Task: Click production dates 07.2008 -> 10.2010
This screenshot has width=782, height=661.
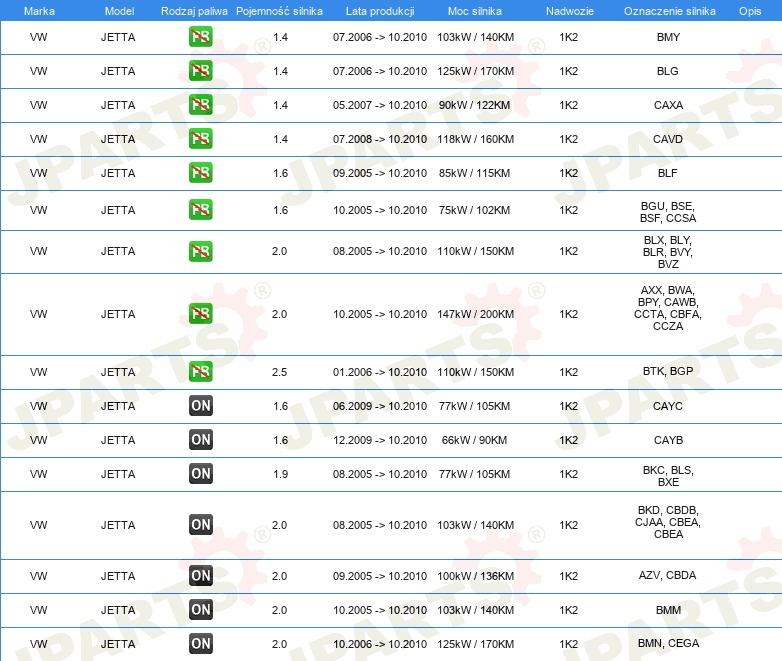Action: tap(380, 139)
